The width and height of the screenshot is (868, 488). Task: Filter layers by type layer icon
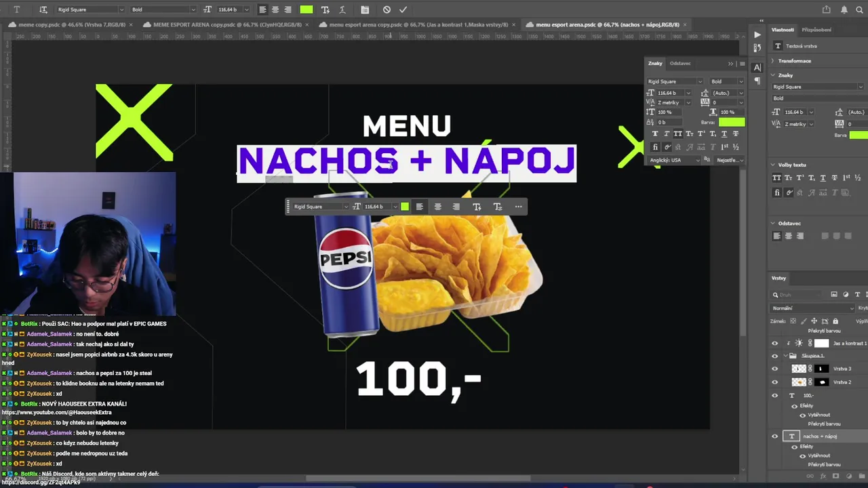click(857, 295)
